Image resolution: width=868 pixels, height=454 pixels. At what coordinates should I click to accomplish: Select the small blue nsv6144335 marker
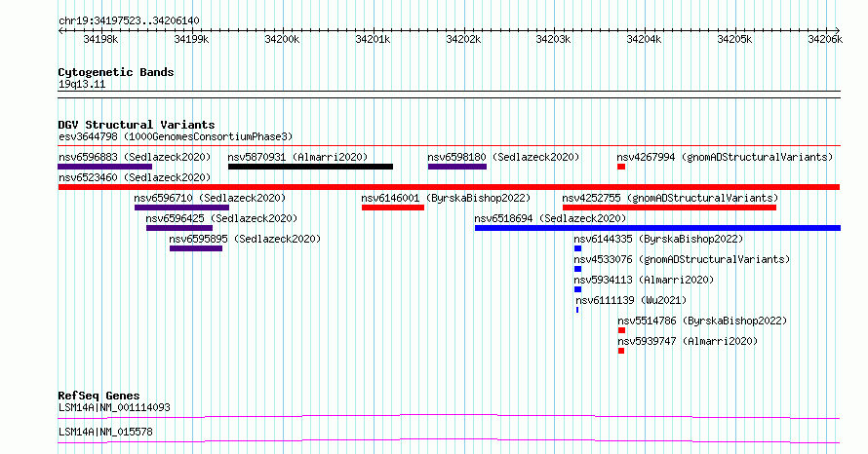tap(578, 248)
